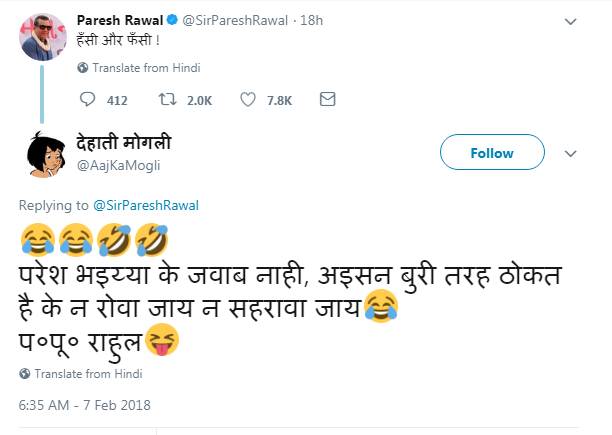Click globe icon beside bottom Translate from Hindi

[x=25, y=373]
